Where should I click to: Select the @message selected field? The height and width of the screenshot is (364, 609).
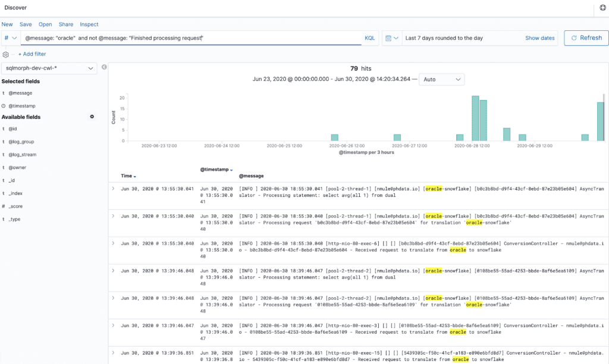[20, 93]
